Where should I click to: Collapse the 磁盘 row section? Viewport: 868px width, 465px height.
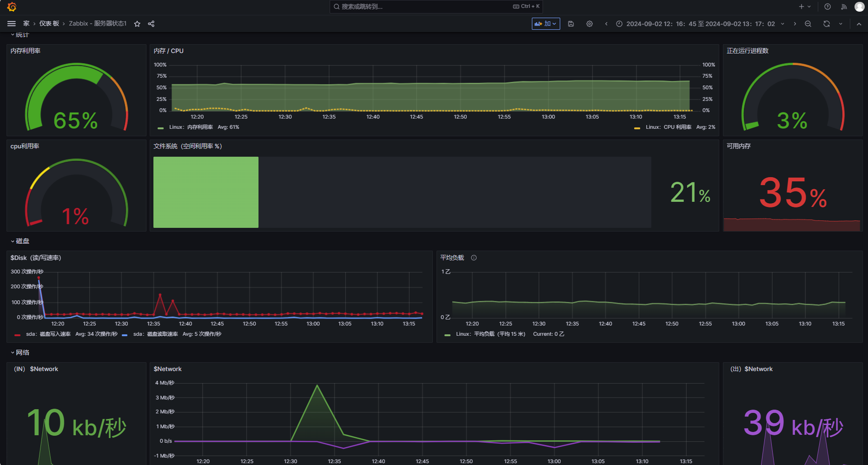(20, 241)
